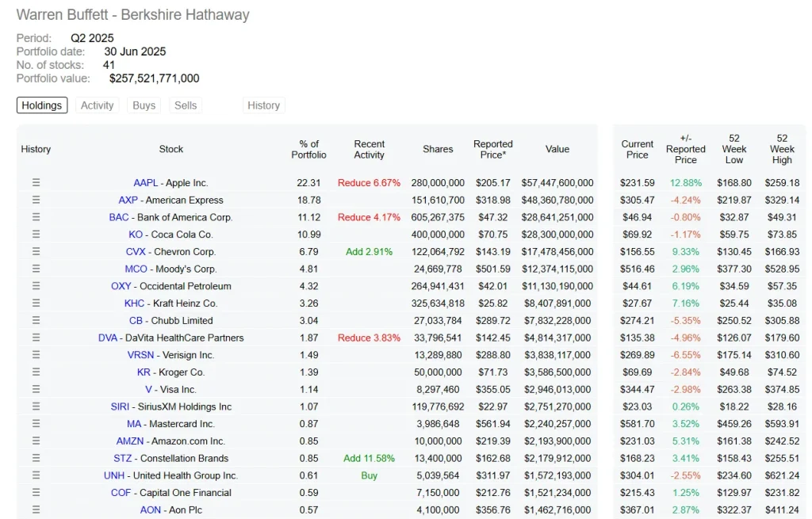Open history icon for Capital One Financial row
Screen dimensions: 812x519
pos(36,492)
